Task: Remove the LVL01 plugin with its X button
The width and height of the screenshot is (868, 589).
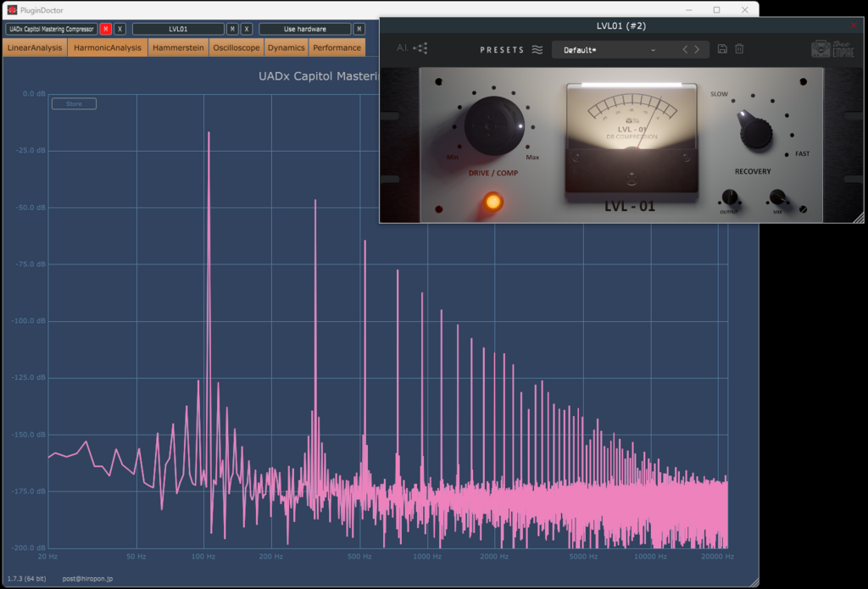Action: pos(247,29)
